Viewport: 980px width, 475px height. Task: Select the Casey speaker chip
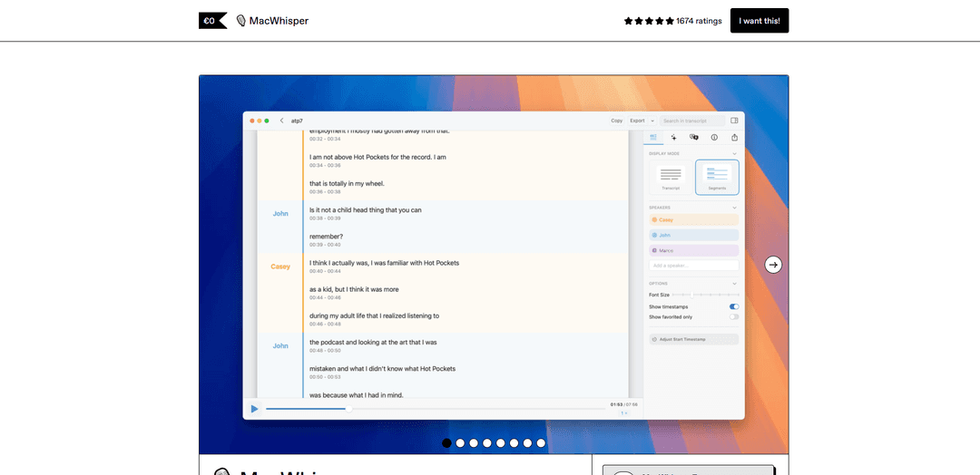(x=694, y=219)
